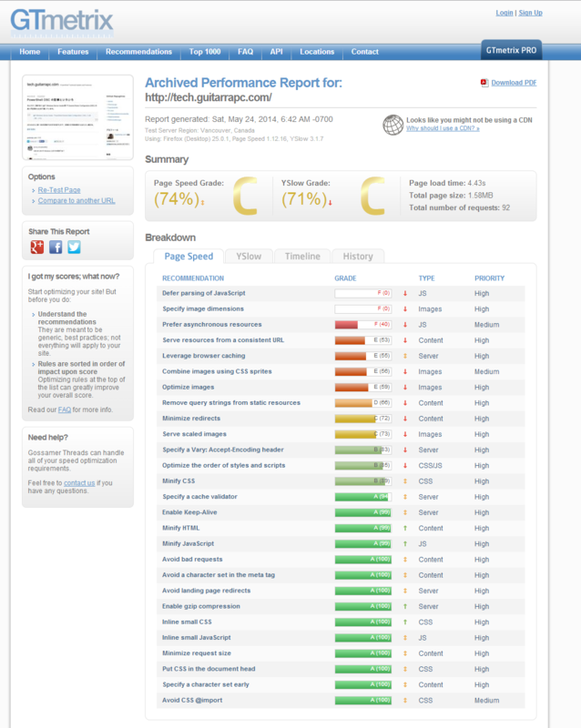The height and width of the screenshot is (728, 581).
Task: Open the FAQ link in the sidebar
Action: point(65,409)
